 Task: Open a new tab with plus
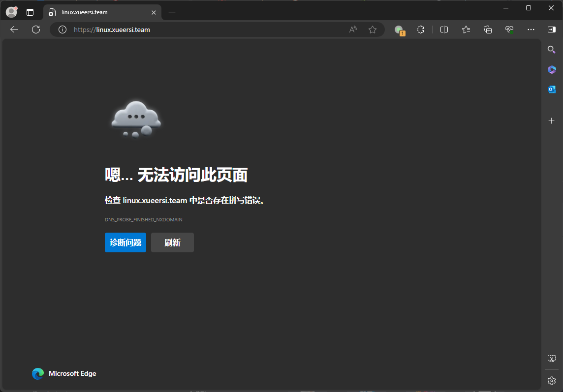(x=172, y=12)
